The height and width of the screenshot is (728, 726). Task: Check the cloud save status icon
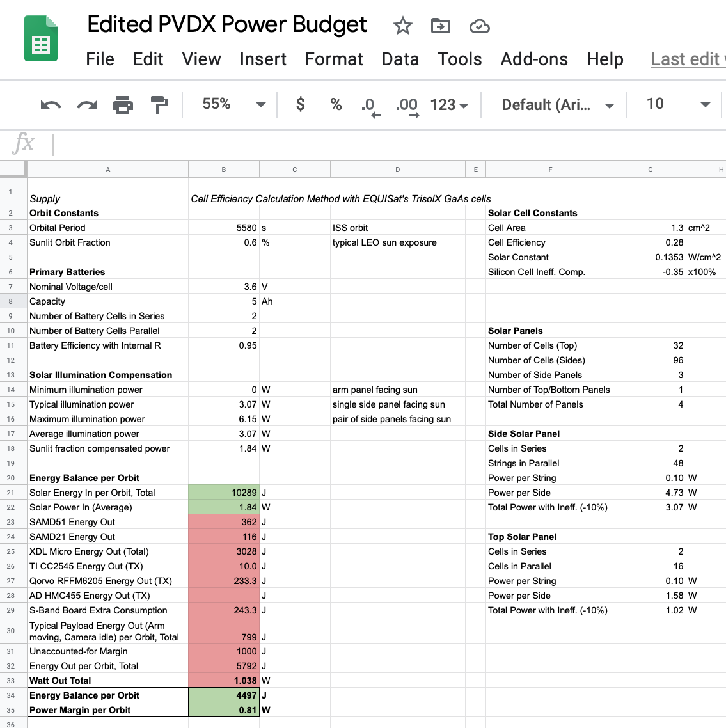[479, 26]
